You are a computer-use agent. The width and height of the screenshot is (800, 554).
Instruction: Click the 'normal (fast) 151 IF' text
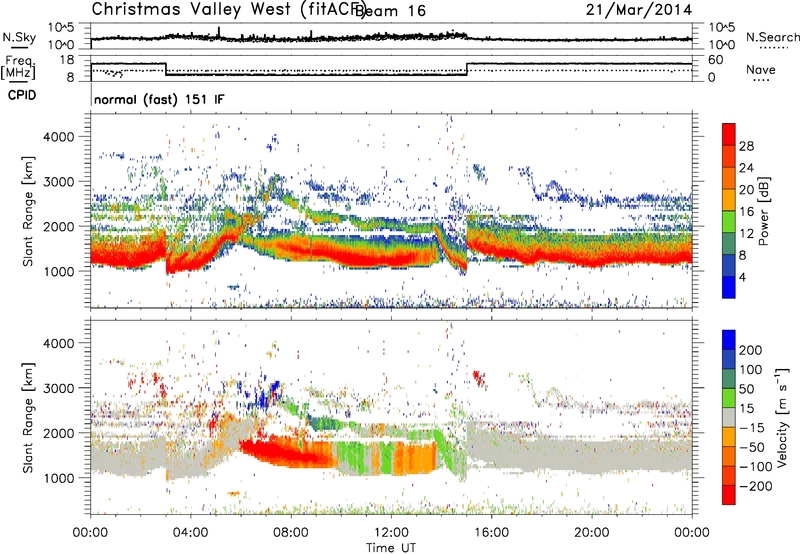[159, 99]
